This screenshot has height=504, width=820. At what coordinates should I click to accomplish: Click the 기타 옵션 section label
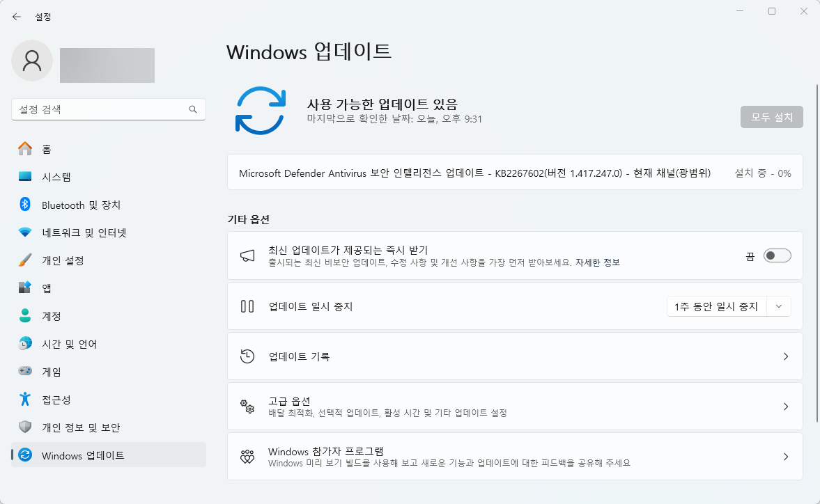[249, 219]
